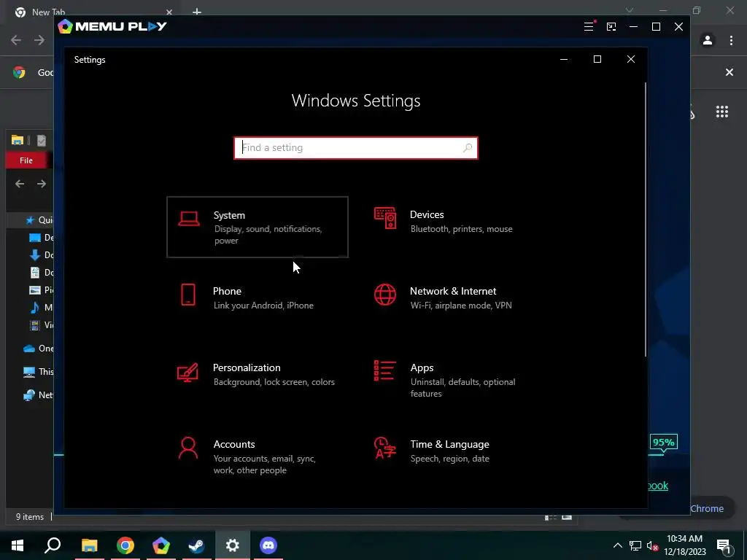Open Windows Start menu
The image size is (747, 560).
point(18,545)
